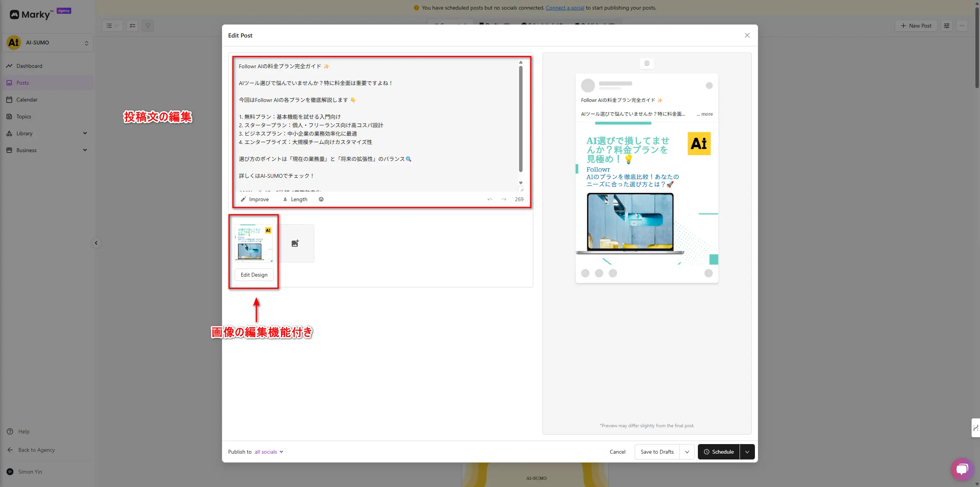Click Save to Drafts button
Image resolution: width=980 pixels, height=487 pixels.
[x=657, y=452]
